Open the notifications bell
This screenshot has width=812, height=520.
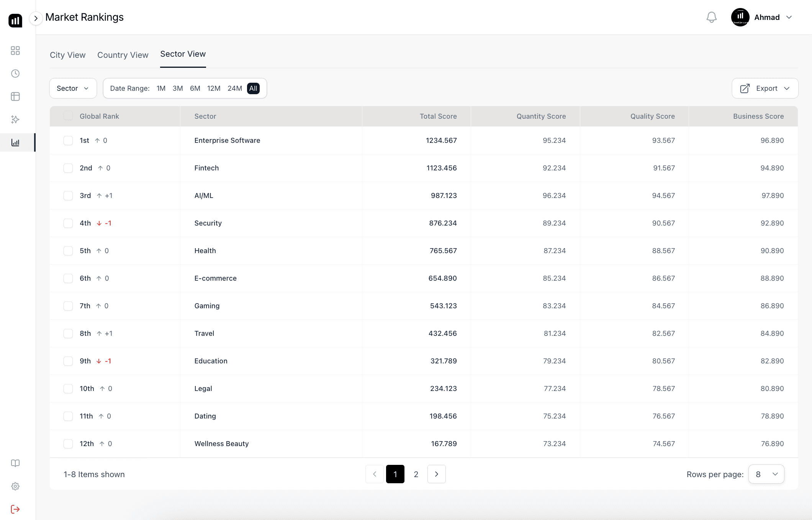pyautogui.click(x=711, y=17)
